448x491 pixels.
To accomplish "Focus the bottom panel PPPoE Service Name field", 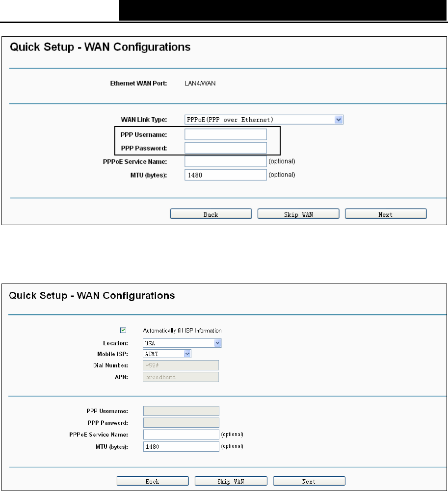I will (x=181, y=434).
